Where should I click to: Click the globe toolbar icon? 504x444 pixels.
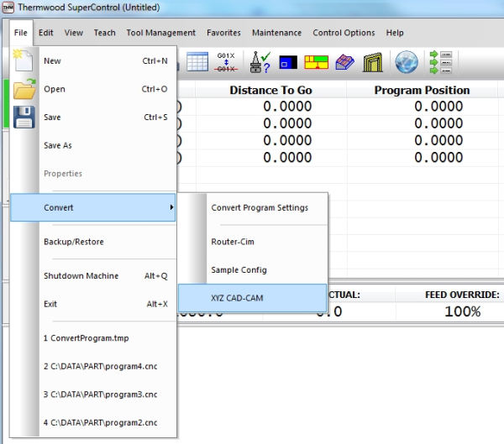click(x=407, y=62)
